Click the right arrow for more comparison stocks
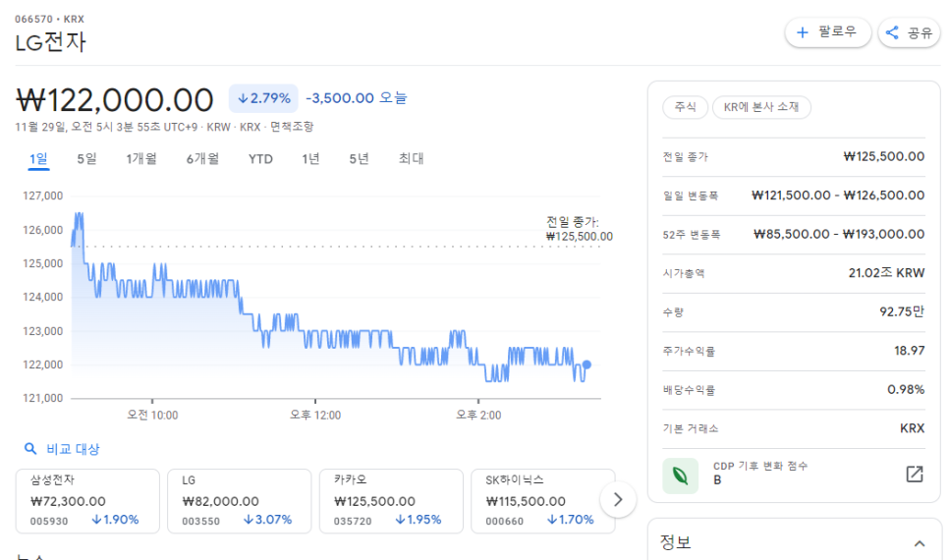This screenshot has height=560, width=949. coord(618,499)
